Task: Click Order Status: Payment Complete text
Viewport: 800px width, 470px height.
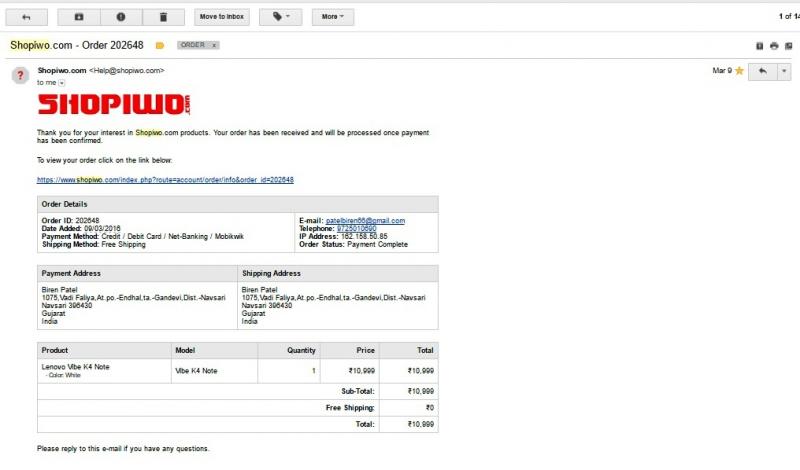Action: [353, 244]
